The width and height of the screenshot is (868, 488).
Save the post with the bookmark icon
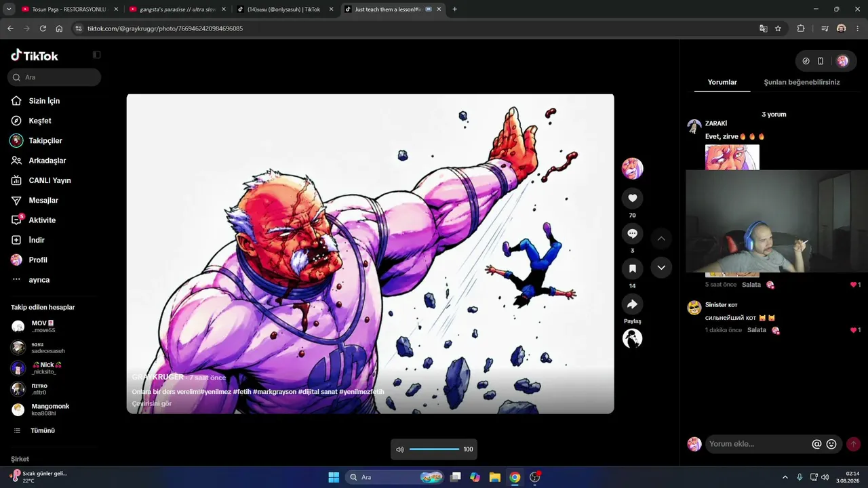(x=632, y=268)
